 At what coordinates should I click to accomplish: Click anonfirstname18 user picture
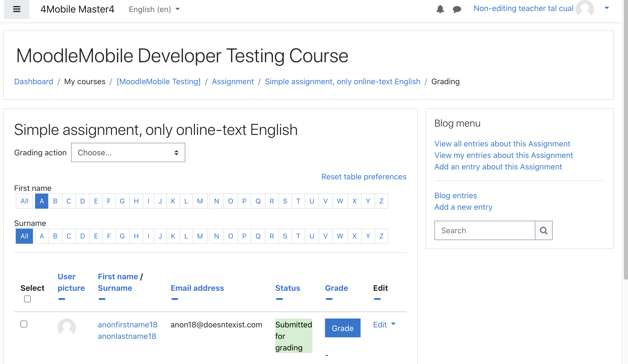(x=67, y=327)
